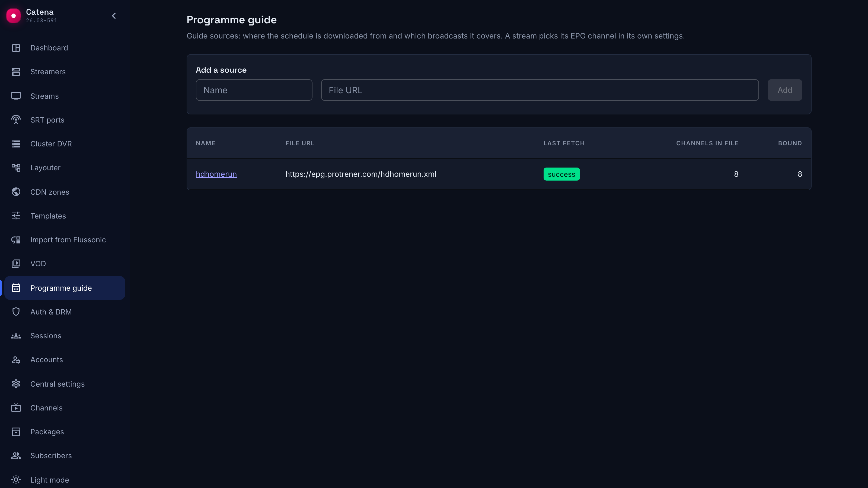
Task: Click the CDN zones globe icon
Action: coord(16,192)
